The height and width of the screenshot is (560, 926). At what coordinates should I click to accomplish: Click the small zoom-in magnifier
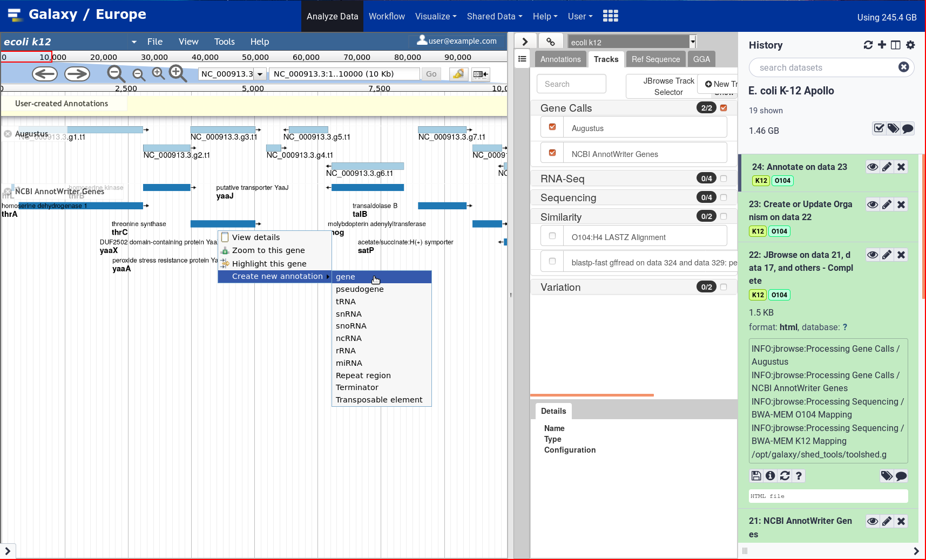tap(158, 73)
